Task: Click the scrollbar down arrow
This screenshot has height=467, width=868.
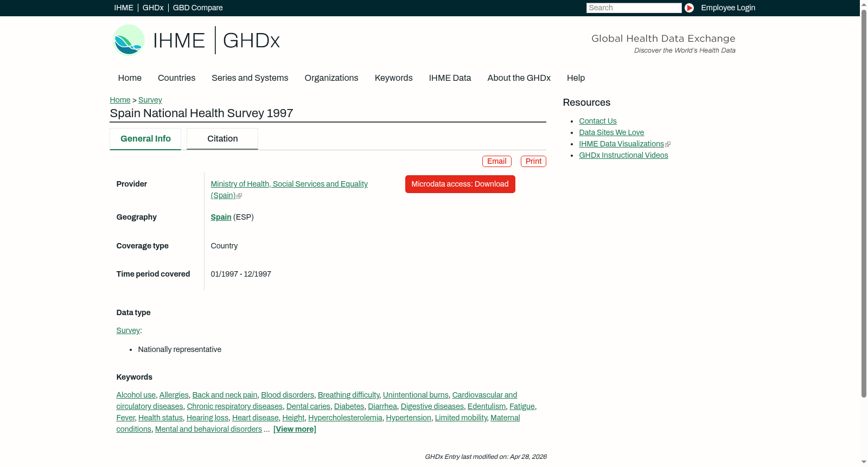Action: pyautogui.click(x=864, y=462)
